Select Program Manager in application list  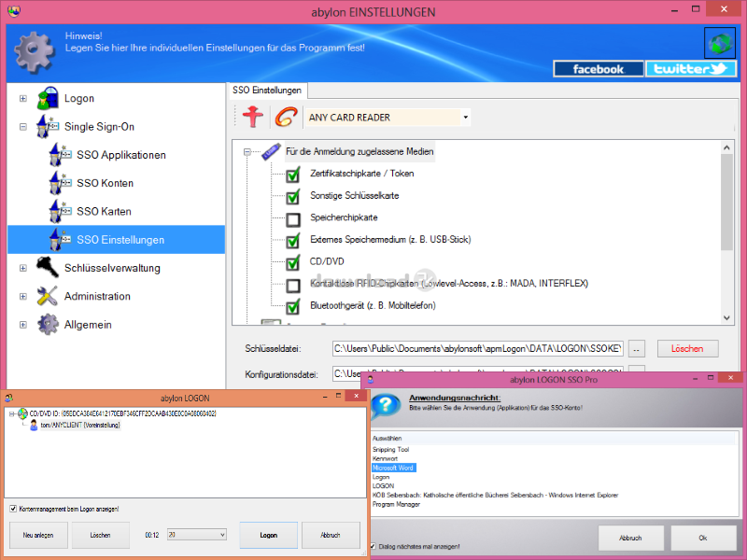coord(396,504)
